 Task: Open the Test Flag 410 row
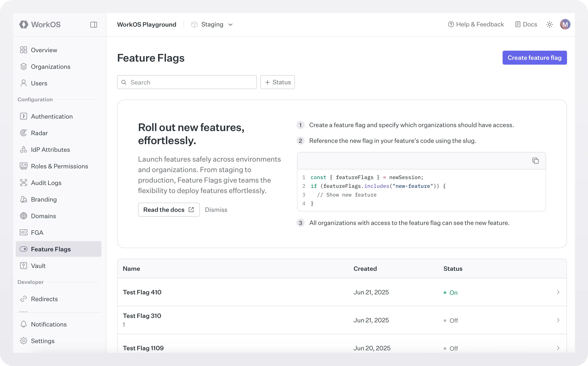click(342, 292)
